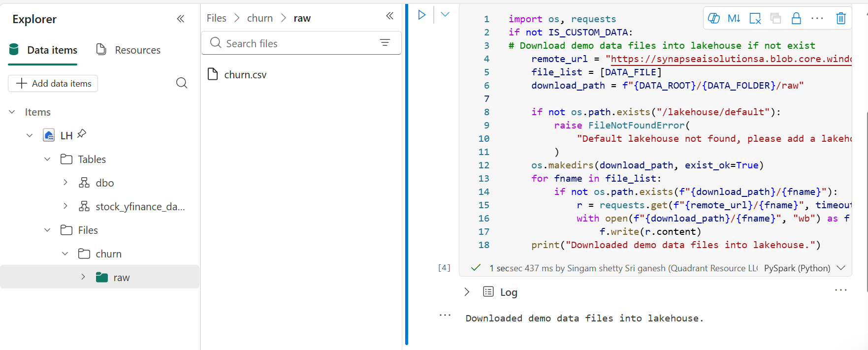Open the run options dropdown arrow
The image size is (868, 350).
click(x=445, y=15)
